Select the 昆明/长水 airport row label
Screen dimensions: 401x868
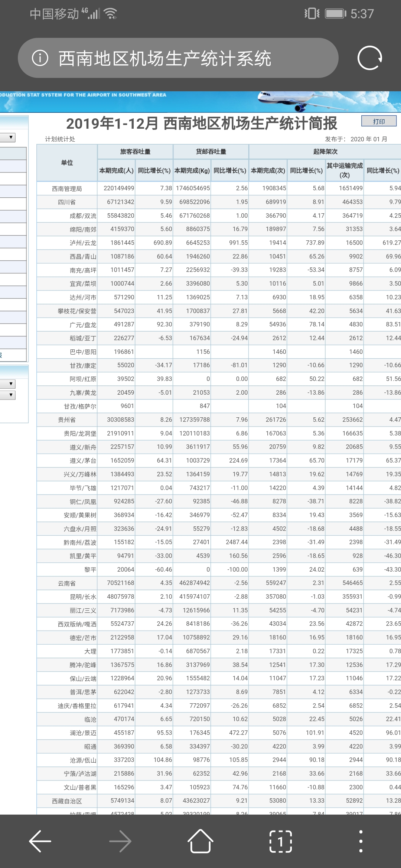[x=83, y=597]
